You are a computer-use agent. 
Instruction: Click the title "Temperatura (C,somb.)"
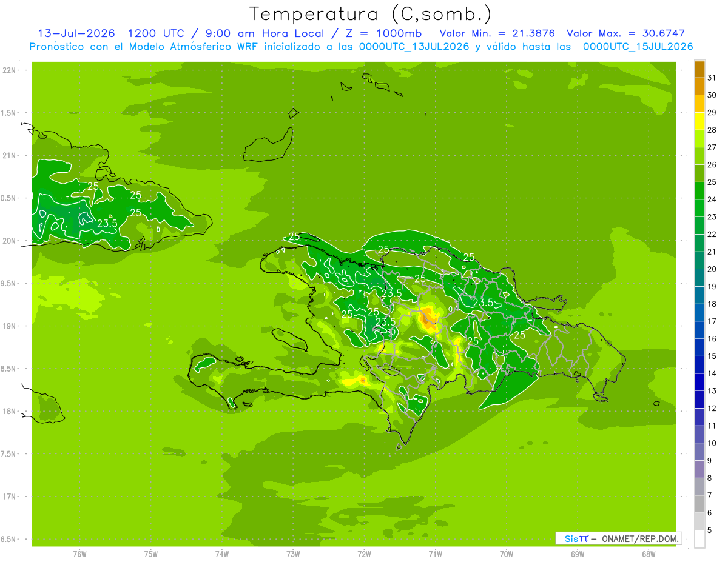click(x=371, y=14)
